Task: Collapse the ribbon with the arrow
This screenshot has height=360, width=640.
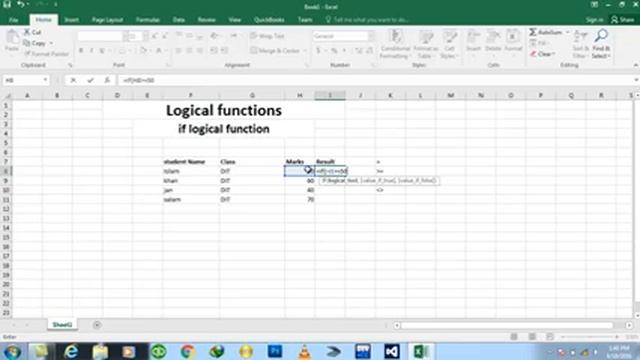Action: pos(636,65)
